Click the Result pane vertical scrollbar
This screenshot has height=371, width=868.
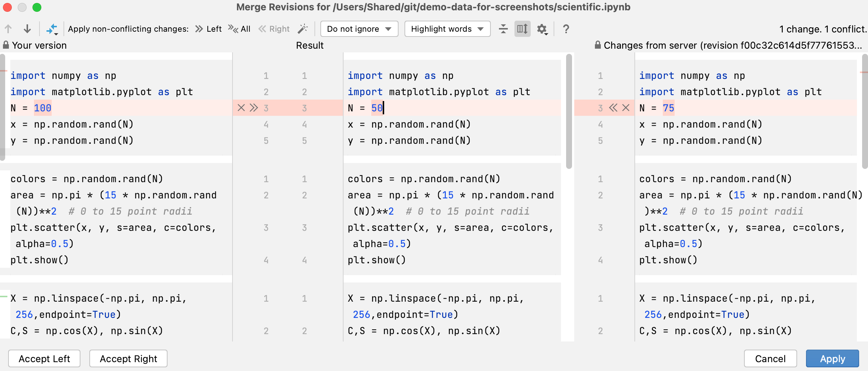[569, 111]
